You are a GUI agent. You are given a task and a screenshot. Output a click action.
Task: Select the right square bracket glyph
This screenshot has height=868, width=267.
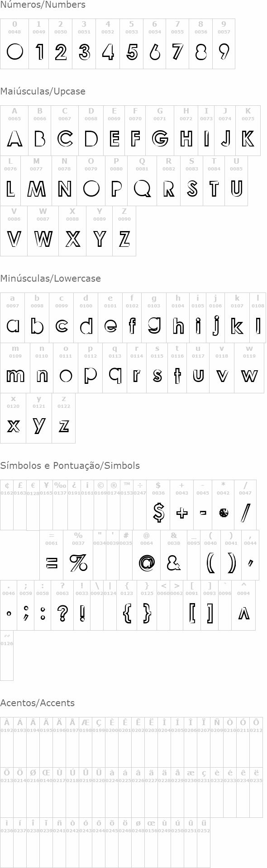click(x=210, y=613)
